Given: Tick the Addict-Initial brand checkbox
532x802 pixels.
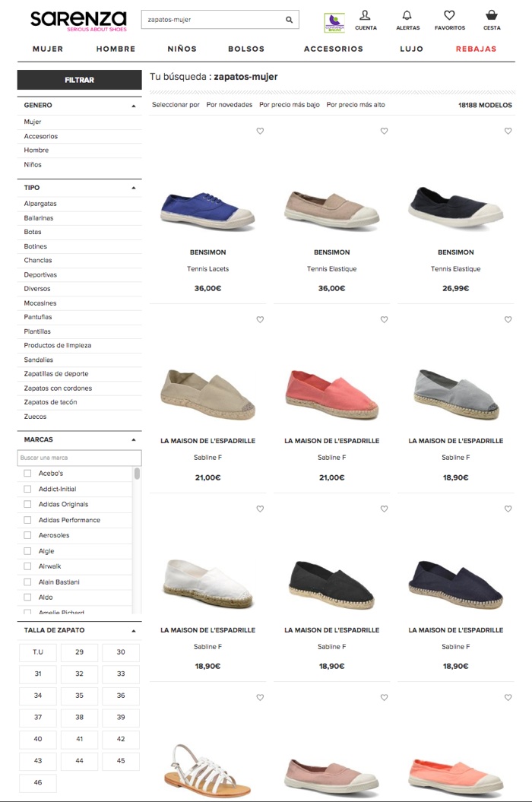Looking at the screenshot, I should point(27,489).
